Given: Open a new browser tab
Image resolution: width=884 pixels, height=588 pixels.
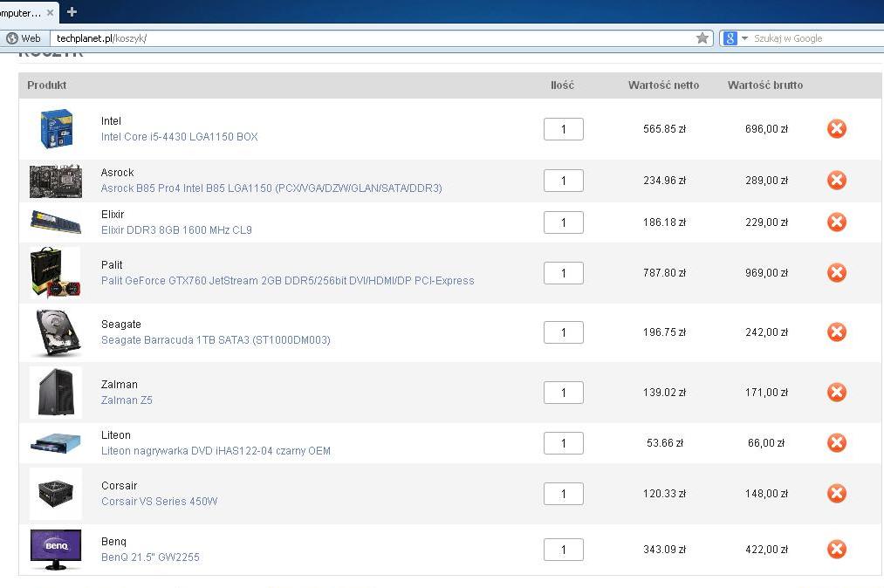Looking at the screenshot, I should [72, 12].
